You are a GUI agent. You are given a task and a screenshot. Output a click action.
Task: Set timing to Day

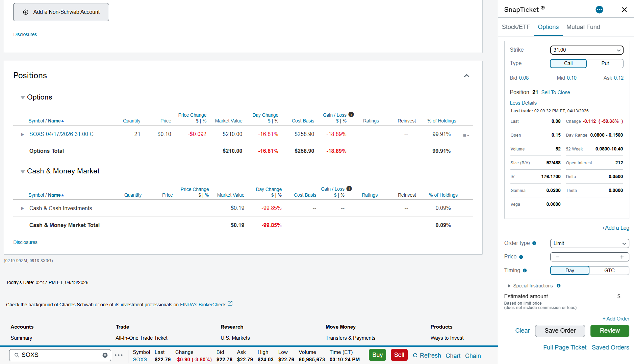coord(570,271)
